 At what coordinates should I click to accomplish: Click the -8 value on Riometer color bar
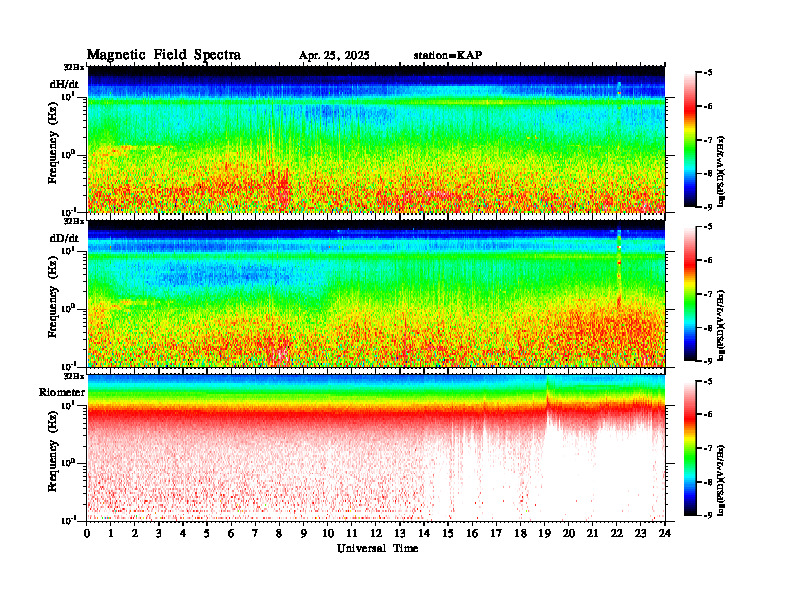(707, 482)
